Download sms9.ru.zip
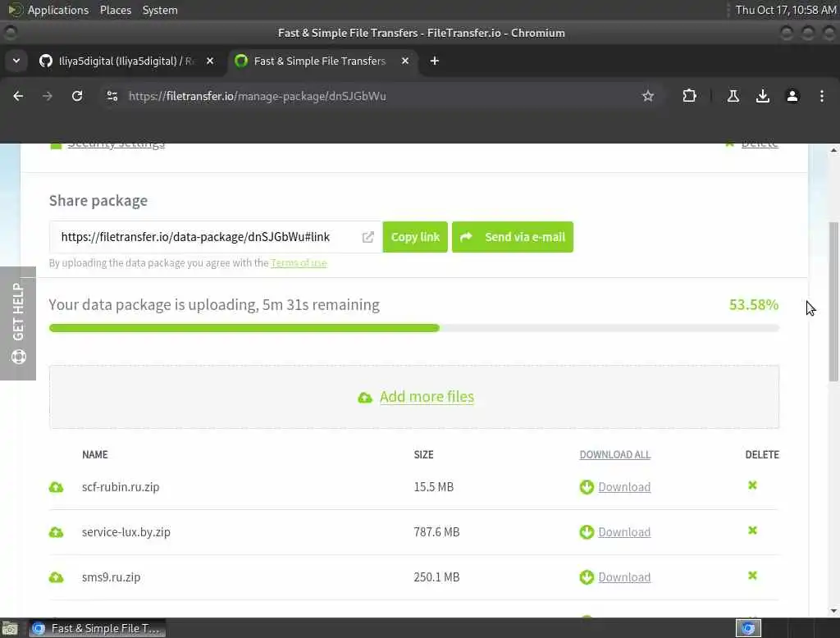This screenshot has height=638, width=840. click(x=624, y=577)
